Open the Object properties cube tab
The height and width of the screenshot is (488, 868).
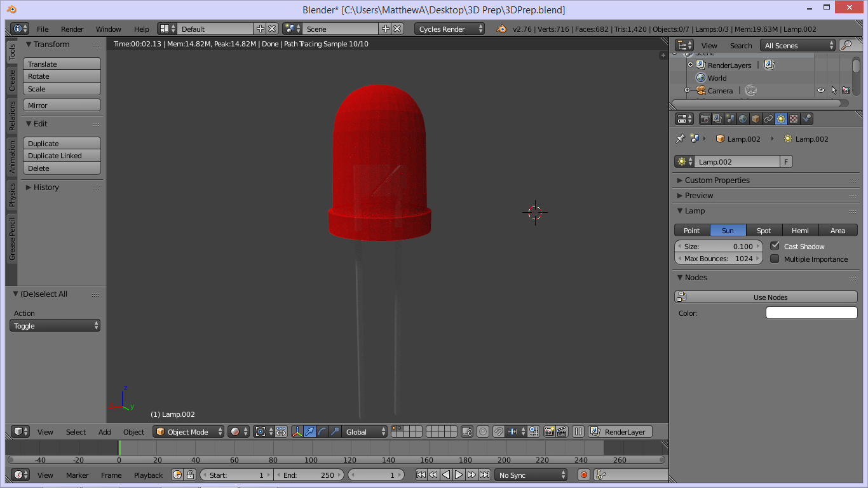coord(756,119)
